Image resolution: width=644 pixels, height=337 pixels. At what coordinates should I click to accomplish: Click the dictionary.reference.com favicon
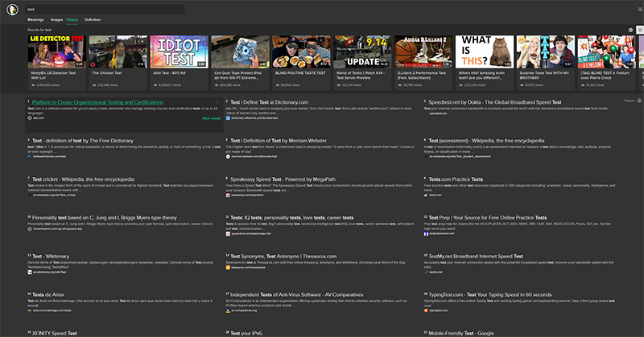[x=228, y=118]
